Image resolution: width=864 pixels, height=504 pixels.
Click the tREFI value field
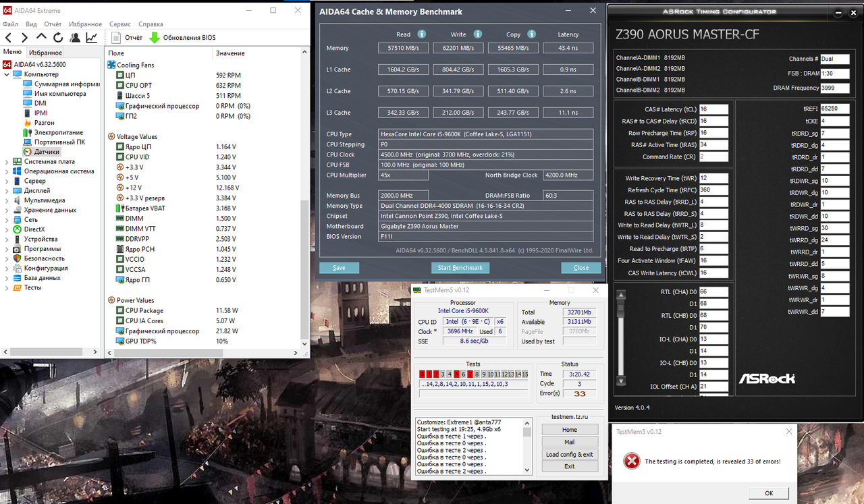click(x=835, y=109)
